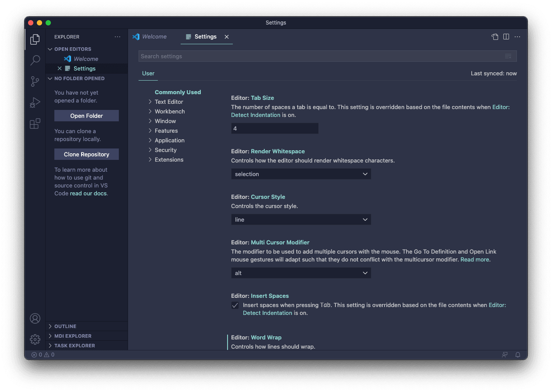
Task: Open the Multi Cursor Modifier dropdown
Action: coord(301,273)
